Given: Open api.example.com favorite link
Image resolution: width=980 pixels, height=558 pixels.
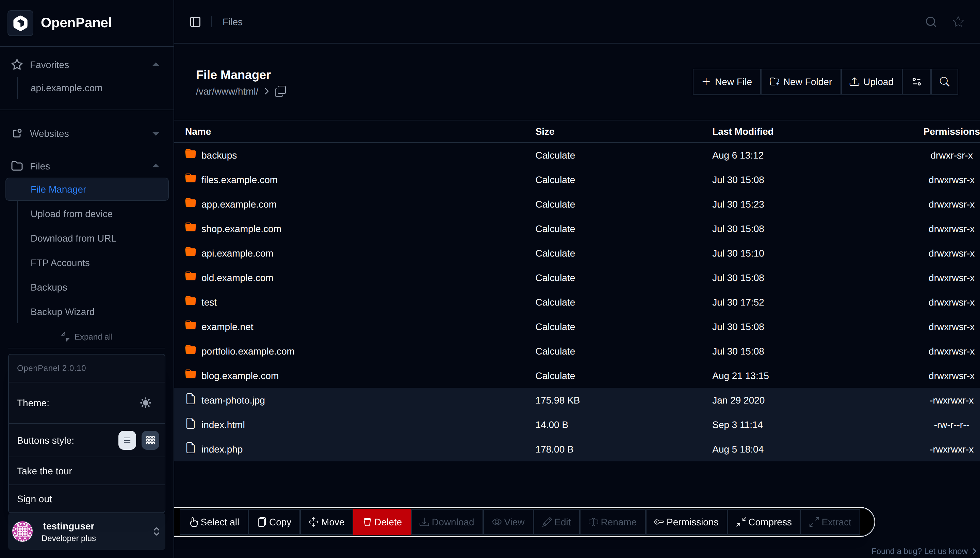Looking at the screenshot, I should tap(66, 88).
